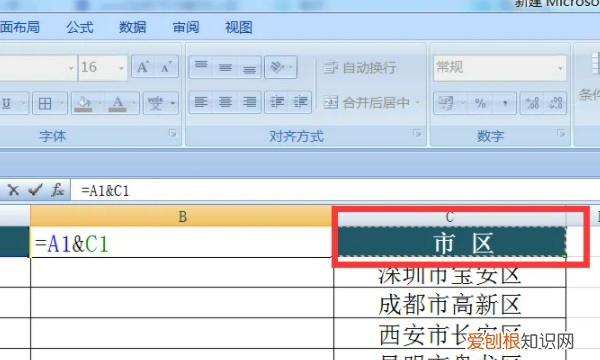Open the font size 16 dropdown arrow

(121, 68)
